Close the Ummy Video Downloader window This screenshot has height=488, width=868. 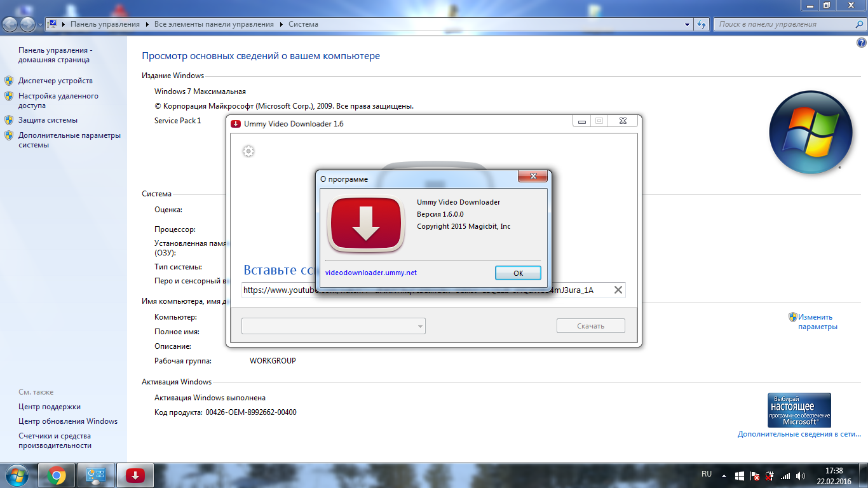pos(622,121)
